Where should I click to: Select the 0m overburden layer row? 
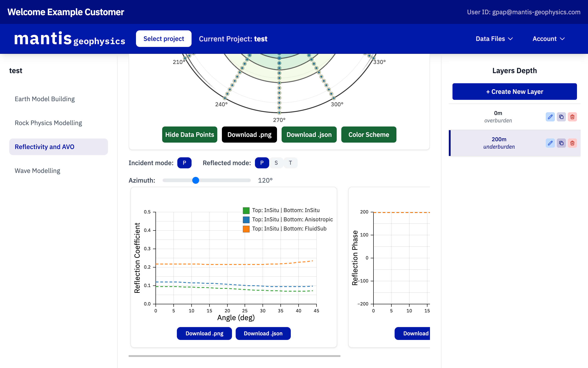point(515,117)
